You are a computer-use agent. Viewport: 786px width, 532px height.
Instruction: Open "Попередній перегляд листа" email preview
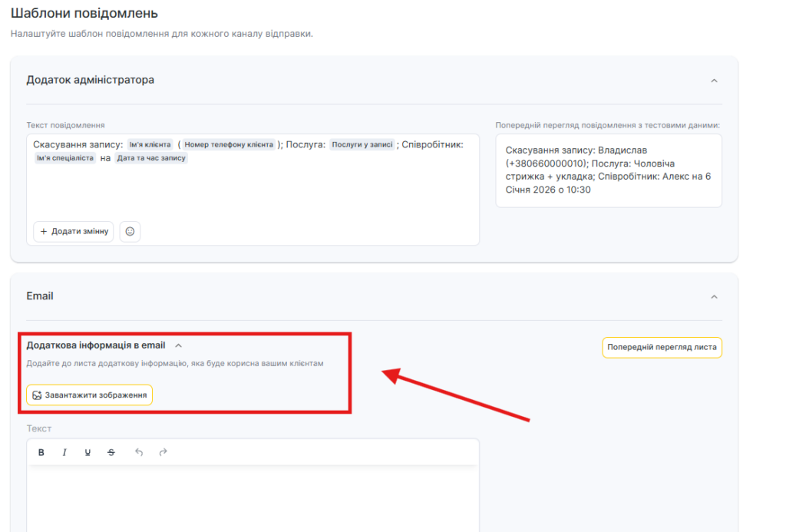662,347
